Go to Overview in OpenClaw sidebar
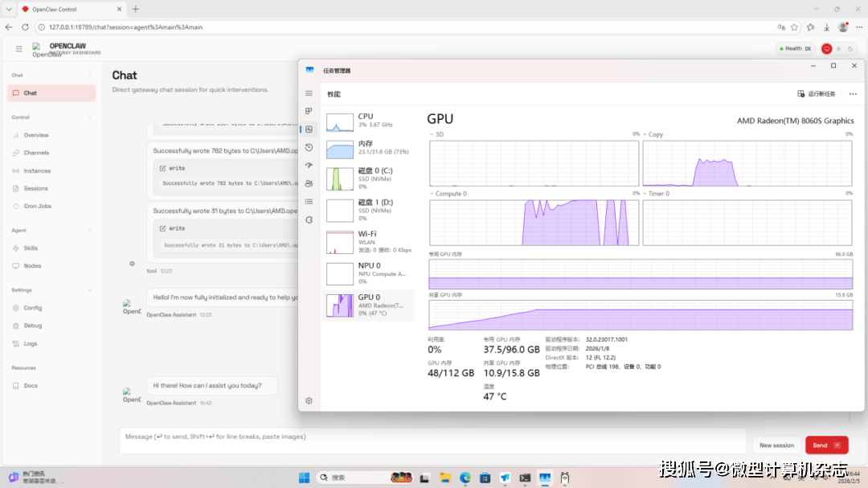 click(36, 135)
